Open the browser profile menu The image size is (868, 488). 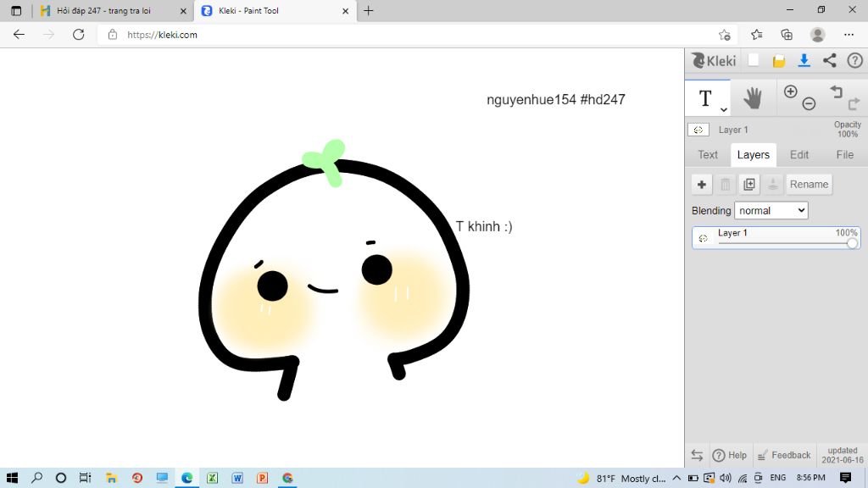[x=818, y=35]
